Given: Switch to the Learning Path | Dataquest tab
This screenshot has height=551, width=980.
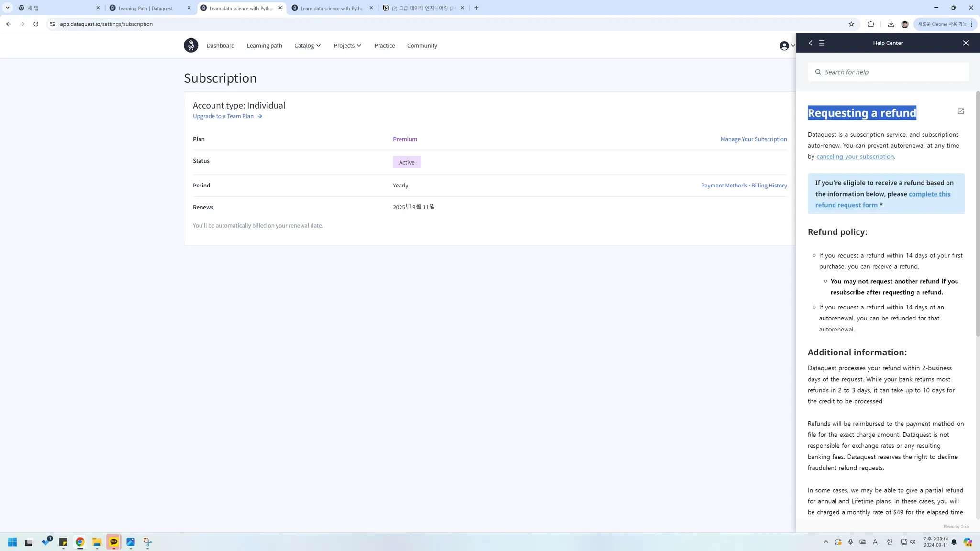Looking at the screenshot, I should [145, 8].
